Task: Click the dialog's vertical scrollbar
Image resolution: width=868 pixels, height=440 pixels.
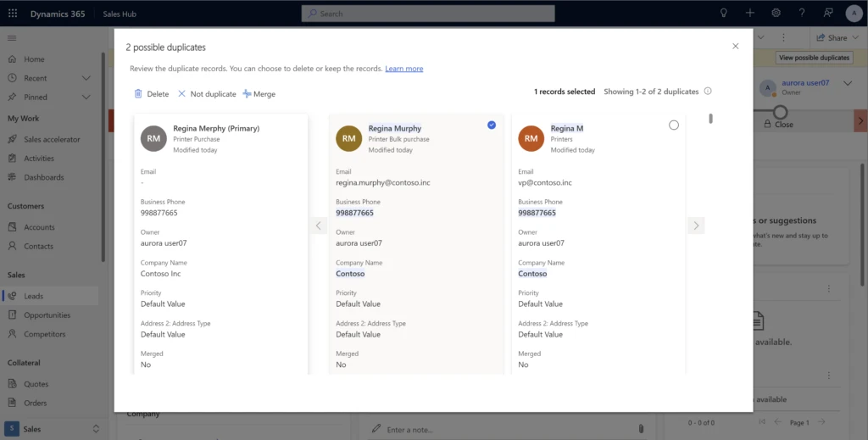Action: click(x=710, y=119)
